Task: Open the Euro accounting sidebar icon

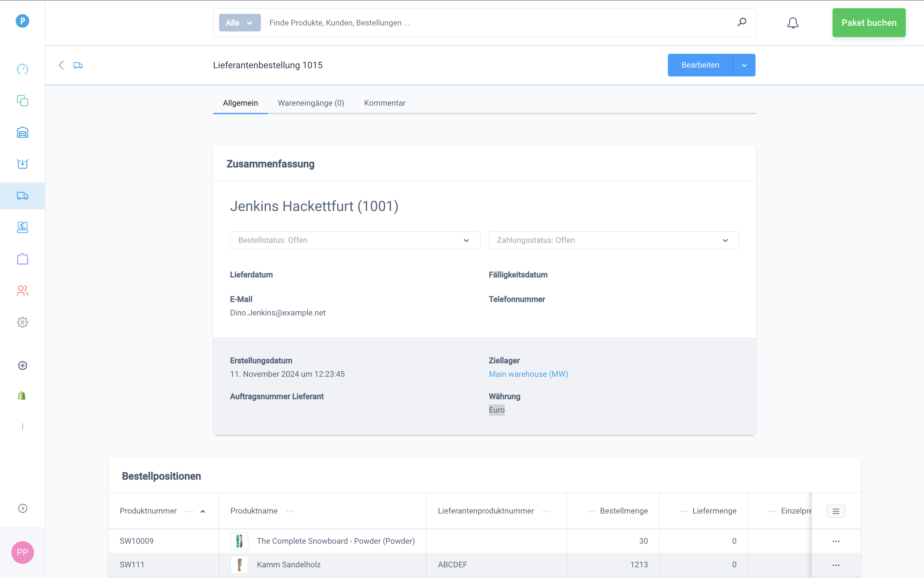Action: click(x=23, y=227)
